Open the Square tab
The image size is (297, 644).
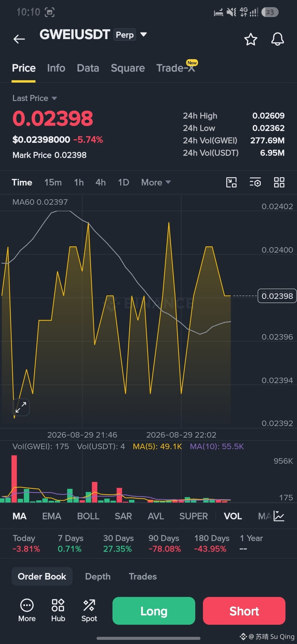coord(128,68)
